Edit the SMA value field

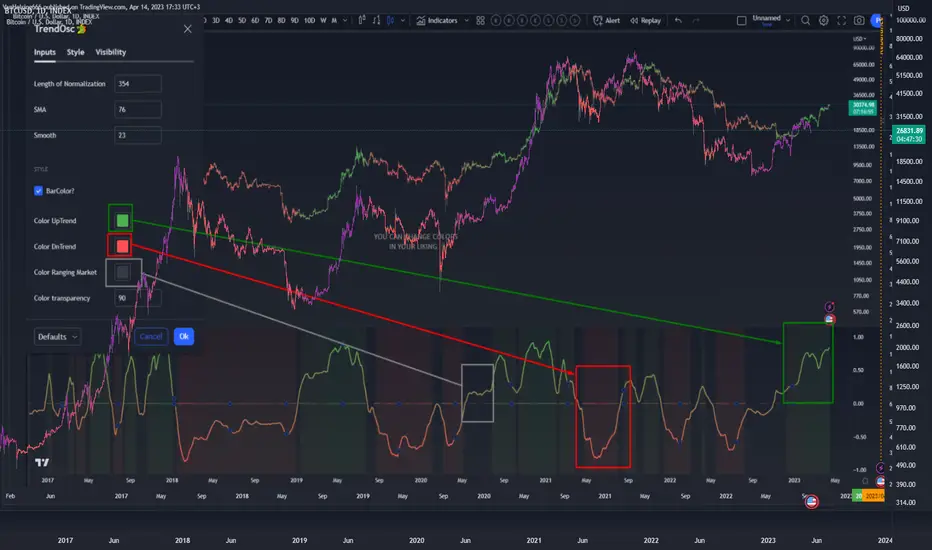pyautogui.click(x=138, y=109)
